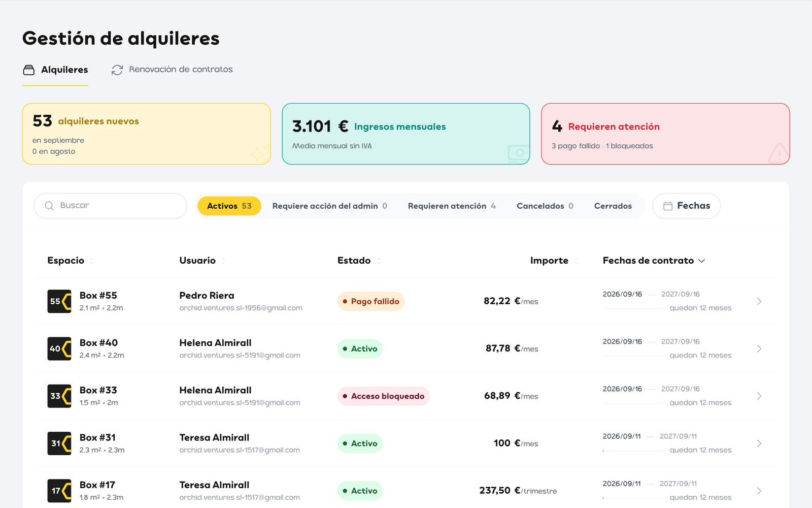Expand the Box #31 row chevron

[x=759, y=443]
